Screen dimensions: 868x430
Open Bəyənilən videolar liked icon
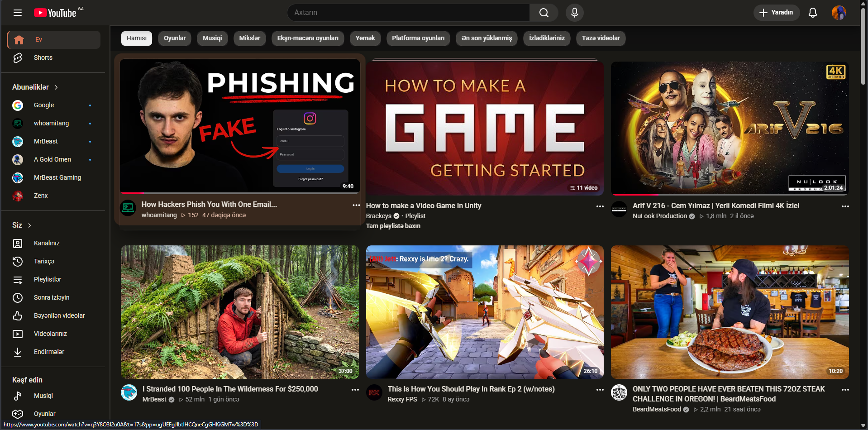(x=18, y=316)
